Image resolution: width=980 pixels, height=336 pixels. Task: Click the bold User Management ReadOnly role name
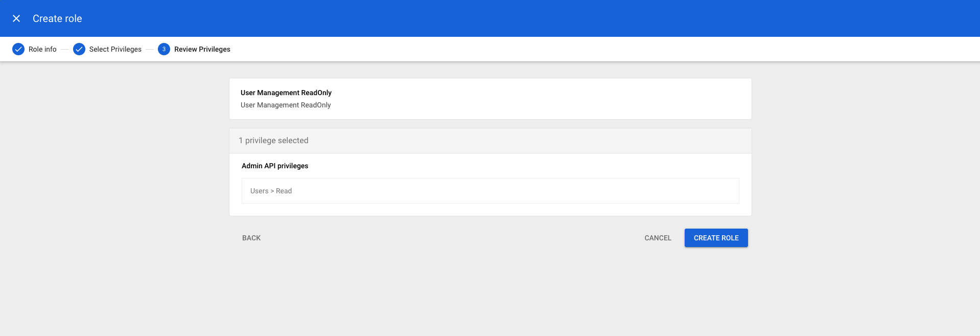click(x=286, y=93)
